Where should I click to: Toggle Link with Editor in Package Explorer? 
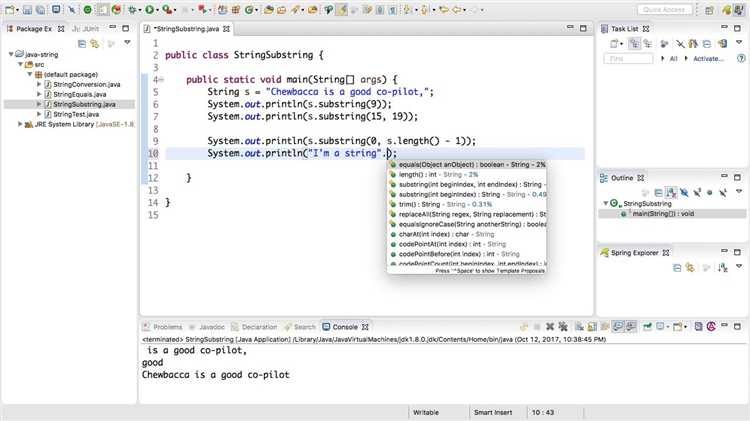pyautogui.click(x=95, y=44)
